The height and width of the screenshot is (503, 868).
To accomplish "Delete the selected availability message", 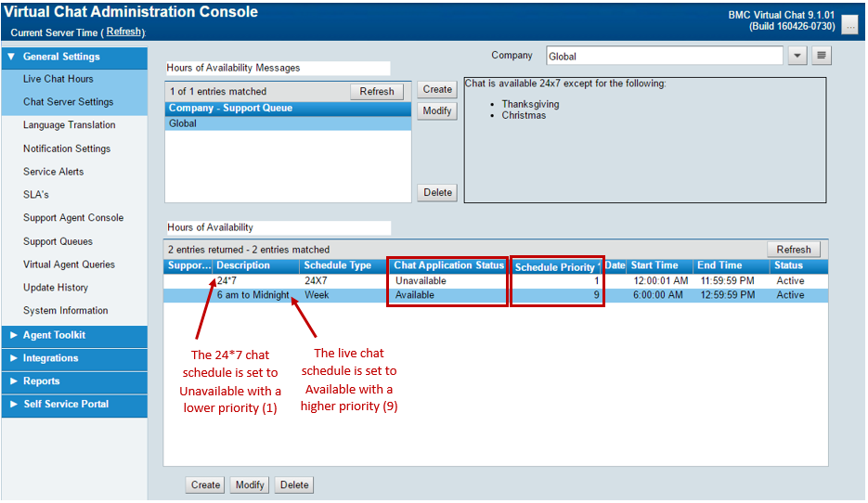I will point(437,192).
